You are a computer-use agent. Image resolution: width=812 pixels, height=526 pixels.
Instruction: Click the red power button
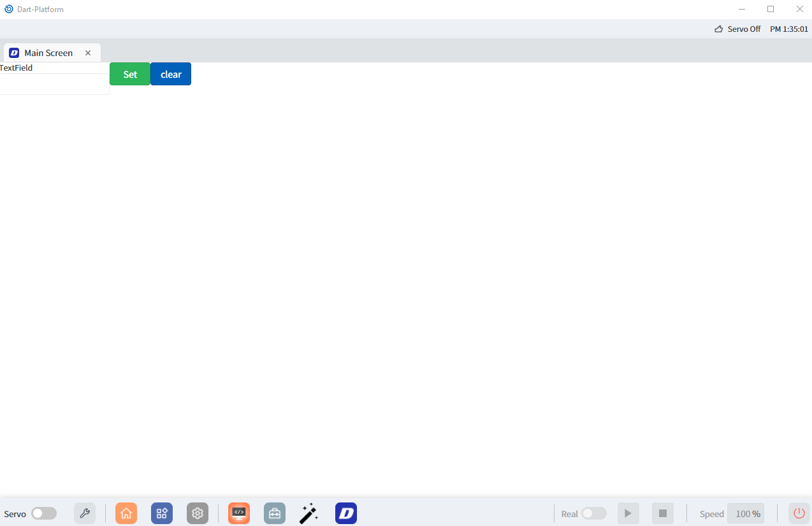799,513
